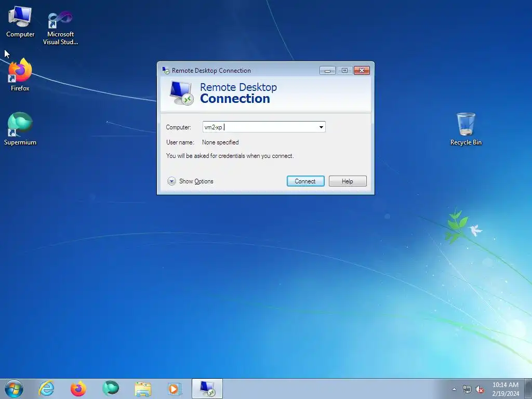Select the Recycle Bin icon
The width and height of the screenshot is (532, 399).
466,129
